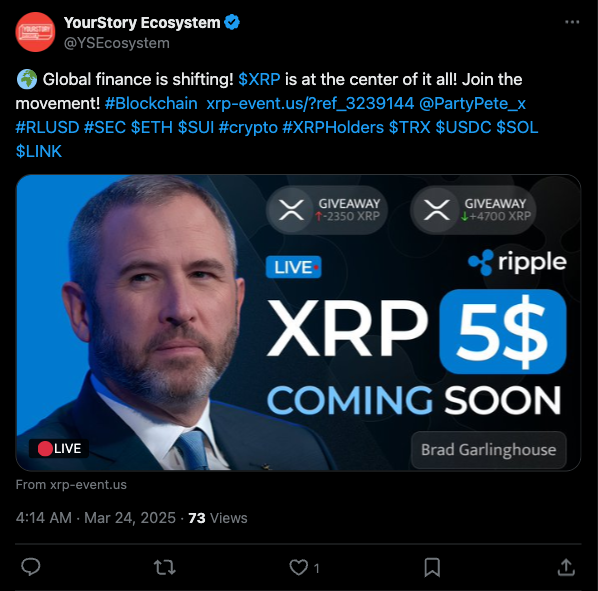Open the @PartyPete_x mention
The image size is (598, 591).
pyautogui.click(x=473, y=103)
